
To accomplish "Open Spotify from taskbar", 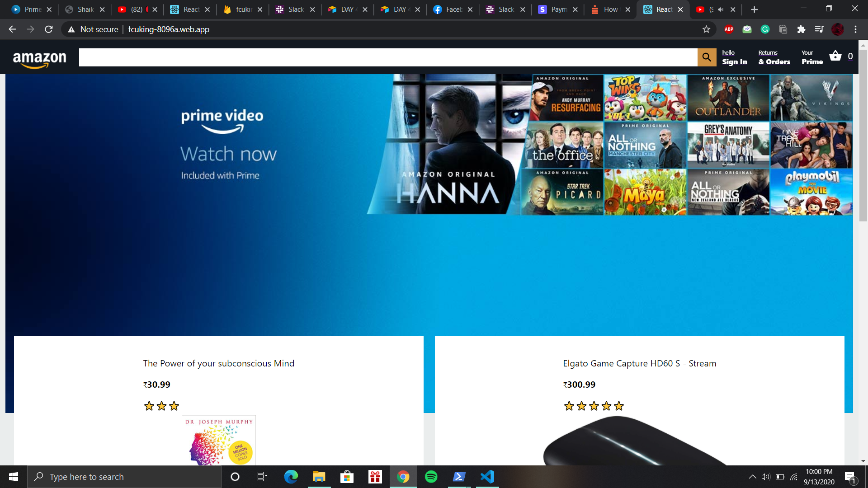I will [431, 477].
